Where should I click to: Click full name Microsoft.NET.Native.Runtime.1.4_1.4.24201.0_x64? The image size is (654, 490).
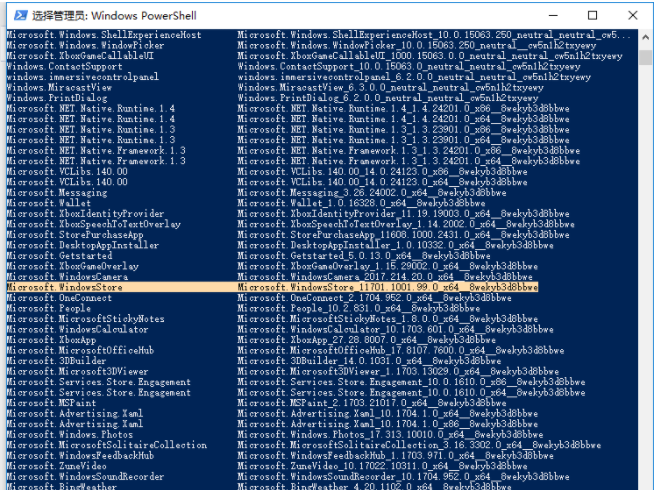coord(403,119)
